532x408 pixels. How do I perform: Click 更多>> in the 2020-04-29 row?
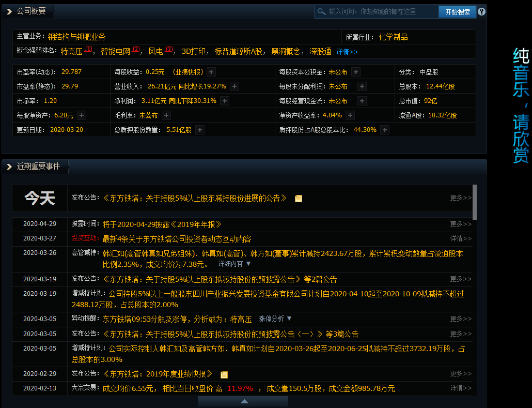point(461,224)
